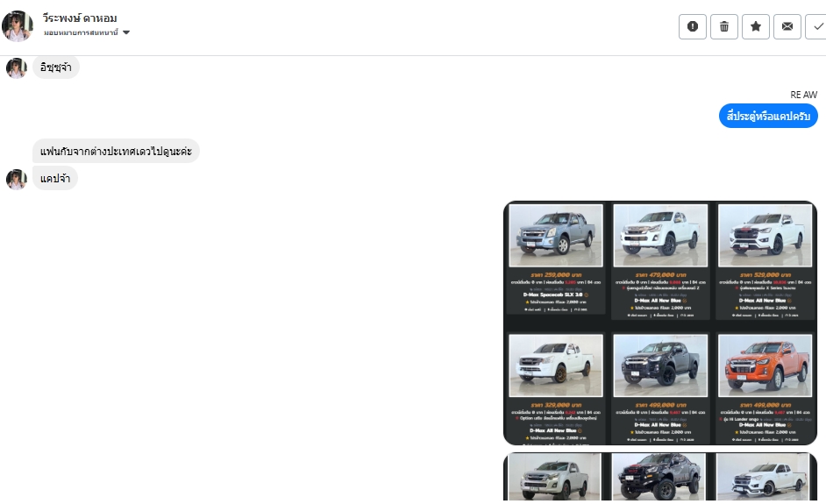826x504 pixels.
Task: Delete conversation with the trash icon
Action: [723, 26]
